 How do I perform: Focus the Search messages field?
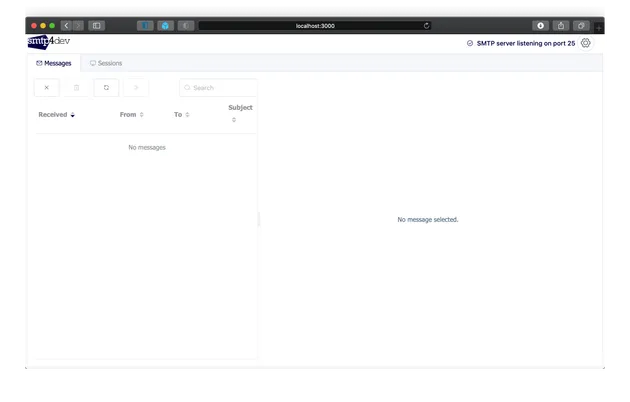218,88
